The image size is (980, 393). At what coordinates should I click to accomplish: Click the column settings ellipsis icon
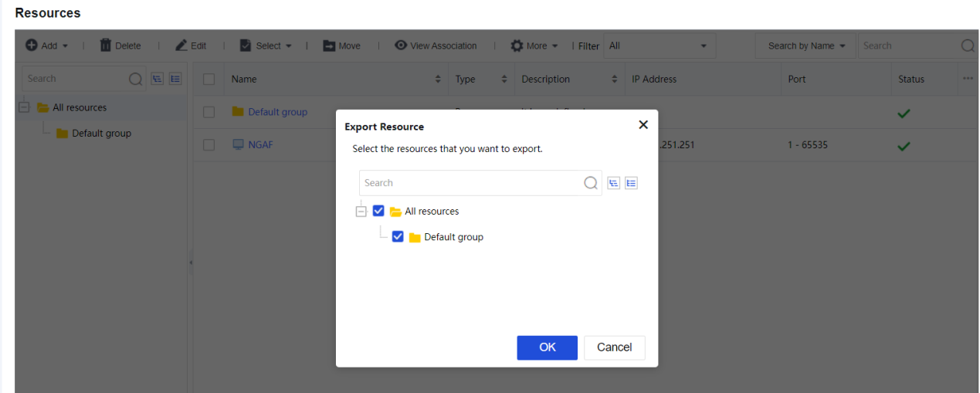pos(968,79)
